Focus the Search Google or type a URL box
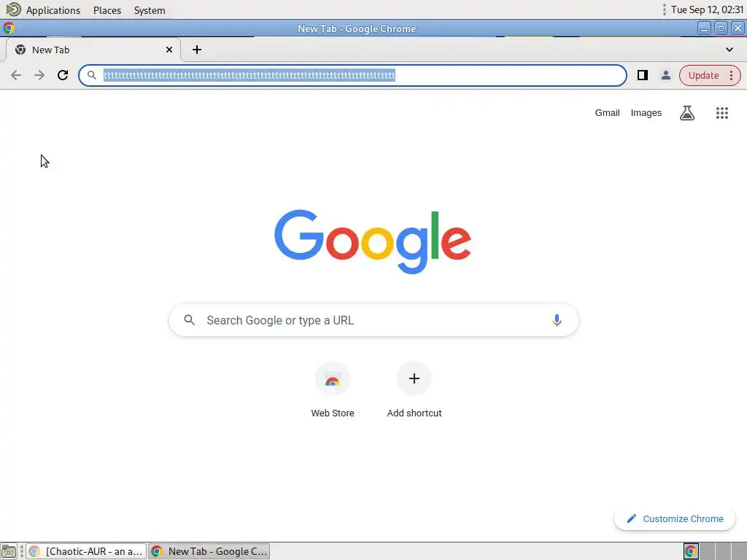 pyautogui.click(x=374, y=321)
